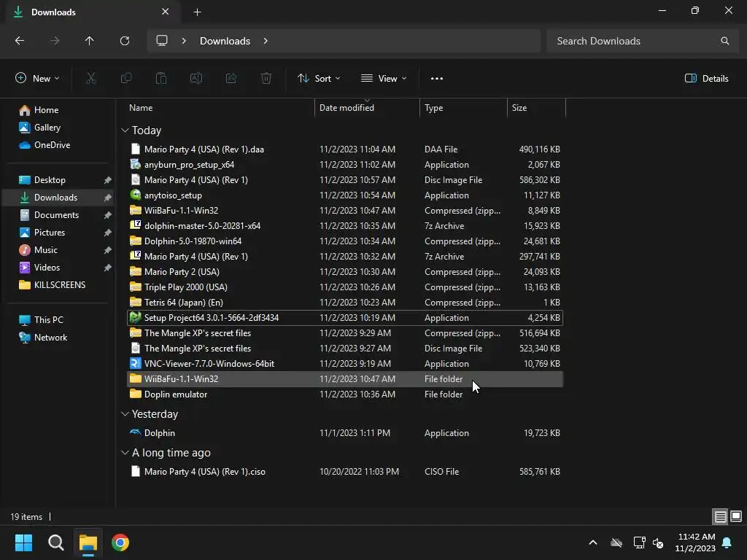The height and width of the screenshot is (560, 747).
Task: Click the Paste clipboard icon
Action: coord(161,79)
